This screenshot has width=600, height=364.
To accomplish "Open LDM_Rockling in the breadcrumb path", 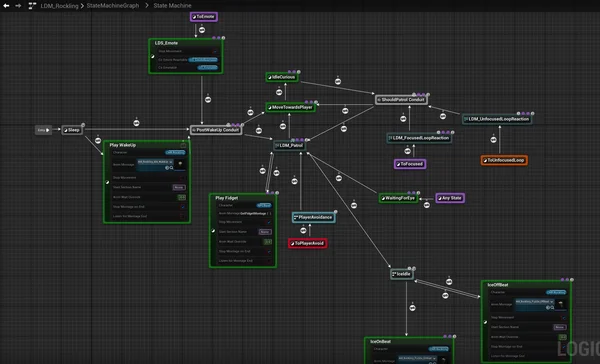I will tap(59, 6).
